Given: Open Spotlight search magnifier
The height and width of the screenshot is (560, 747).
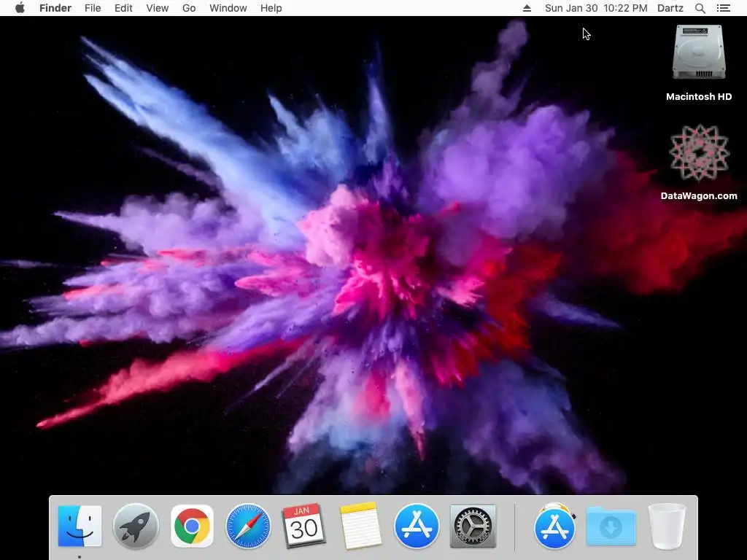Looking at the screenshot, I should (700, 8).
